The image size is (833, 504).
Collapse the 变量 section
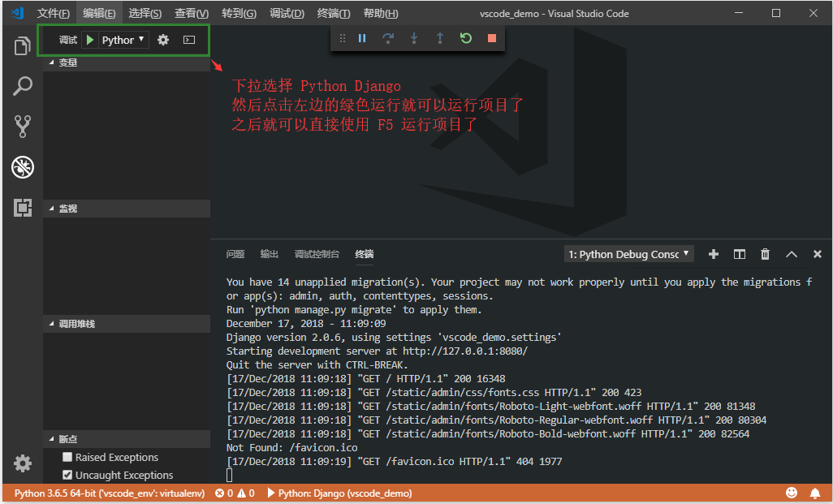click(127, 62)
